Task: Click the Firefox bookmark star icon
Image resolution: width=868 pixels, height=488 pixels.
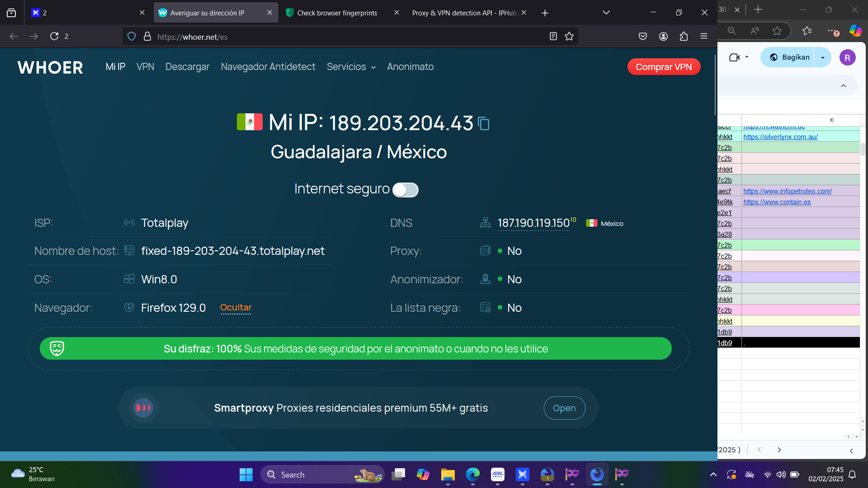Action: pos(569,37)
